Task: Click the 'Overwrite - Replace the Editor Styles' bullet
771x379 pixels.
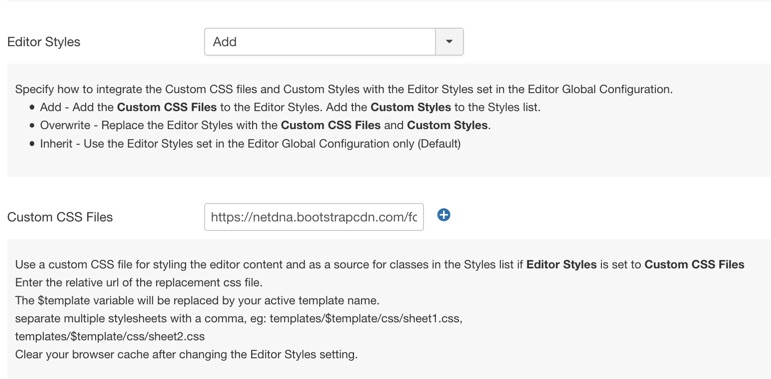Action: (266, 125)
